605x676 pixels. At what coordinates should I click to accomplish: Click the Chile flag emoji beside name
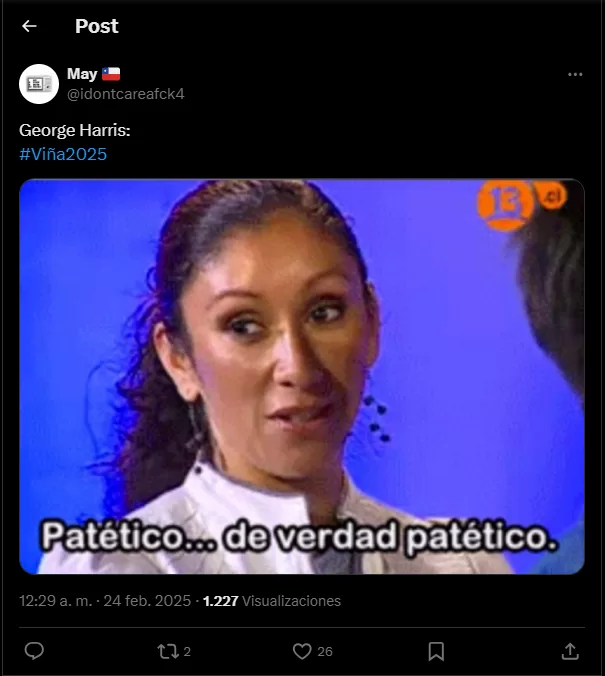tap(111, 74)
